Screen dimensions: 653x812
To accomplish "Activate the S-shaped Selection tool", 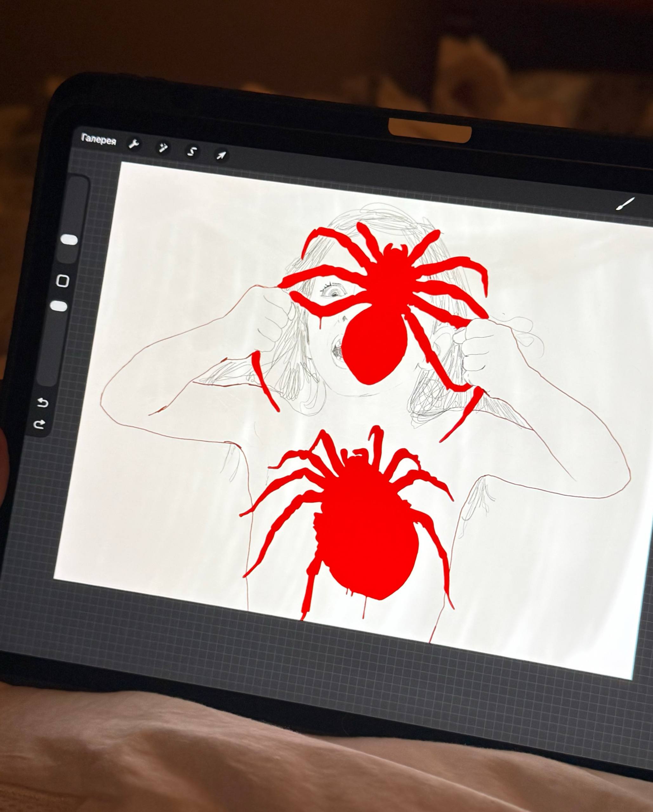I will point(192,151).
